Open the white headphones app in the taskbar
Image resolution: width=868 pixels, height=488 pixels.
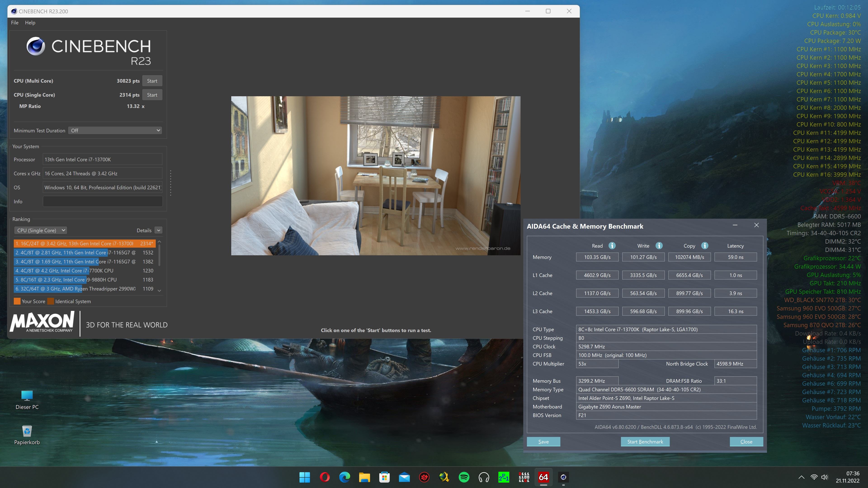pos(484,477)
